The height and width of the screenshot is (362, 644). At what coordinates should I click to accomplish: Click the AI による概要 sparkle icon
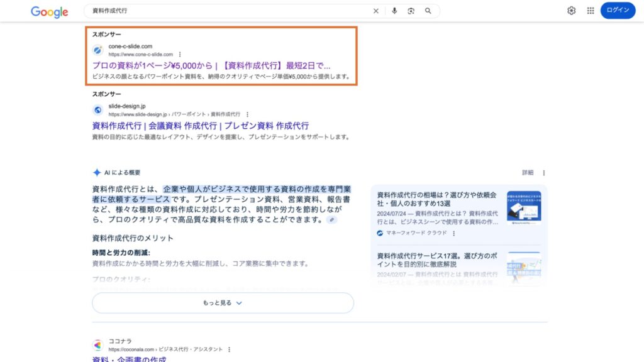tap(96, 172)
